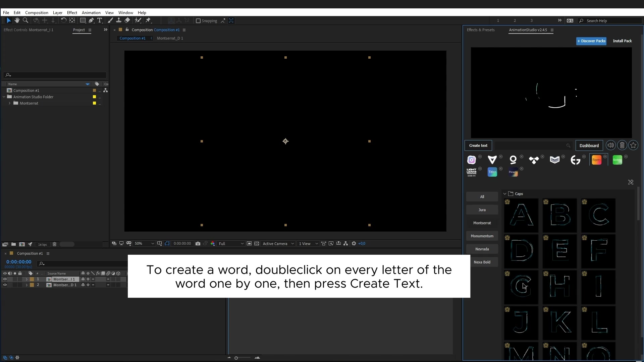The width and height of the screenshot is (644, 362).
Task: Select the Clone Stamp tool
Action: point(119,20)
